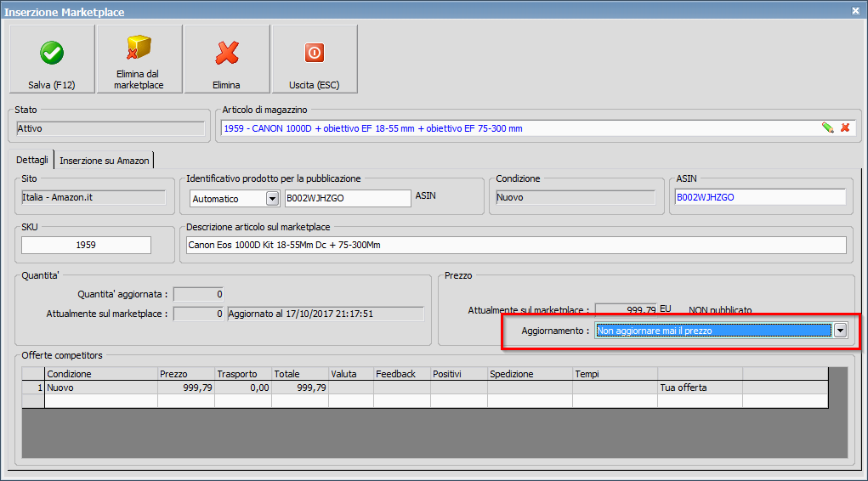The height and width of the screenshot is (481, 868).
Task: Click the small red X icon in Articolo di magazzino
Action: coord(845,127)
